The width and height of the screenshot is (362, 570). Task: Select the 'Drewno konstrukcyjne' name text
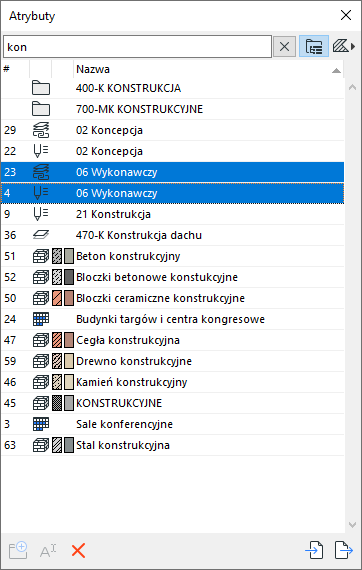(134, 361)
